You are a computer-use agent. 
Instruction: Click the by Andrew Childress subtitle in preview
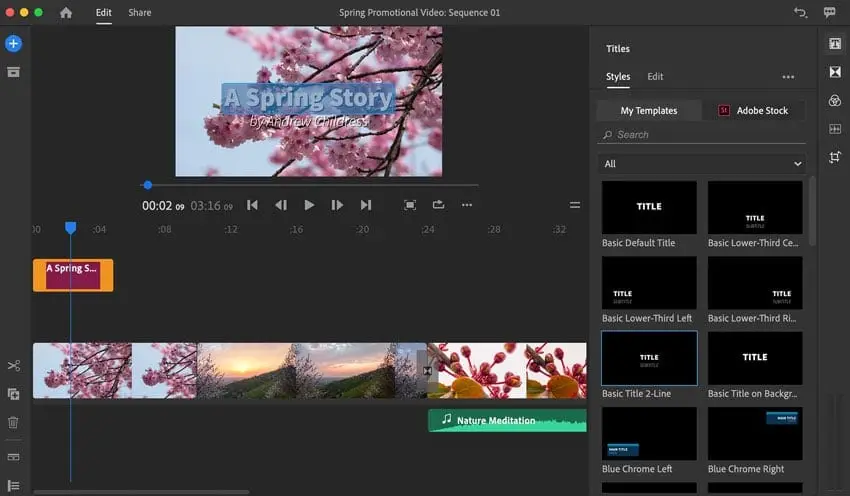pos(308,121)
